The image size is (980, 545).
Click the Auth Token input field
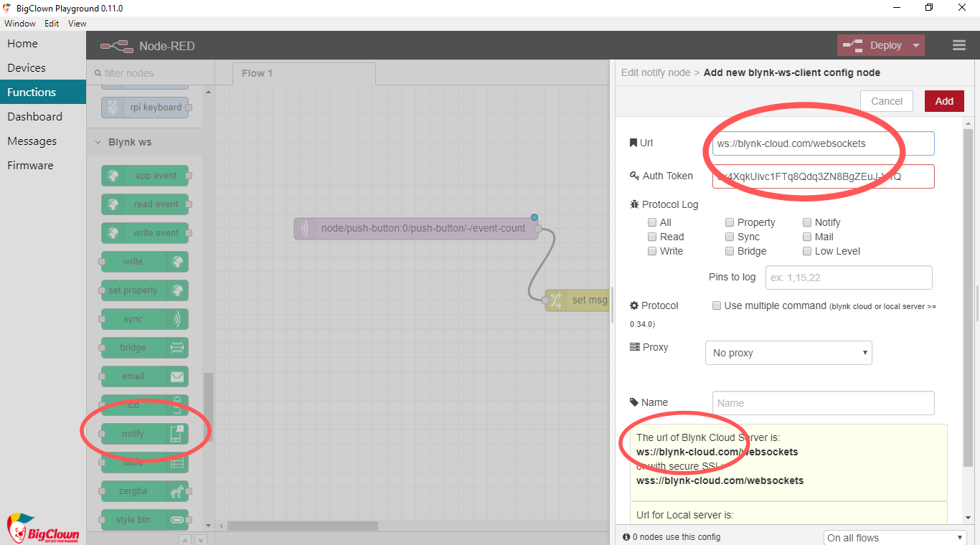tap(824, 176)
